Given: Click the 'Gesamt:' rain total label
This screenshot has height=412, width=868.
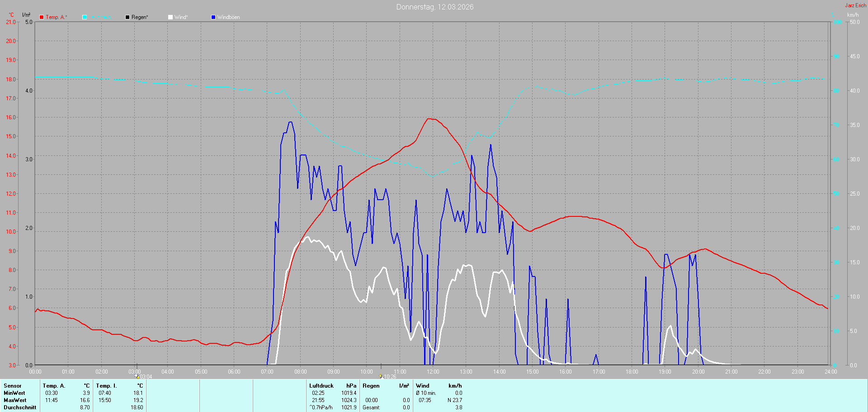Looking at the screenshot, I should pos(371,407).
